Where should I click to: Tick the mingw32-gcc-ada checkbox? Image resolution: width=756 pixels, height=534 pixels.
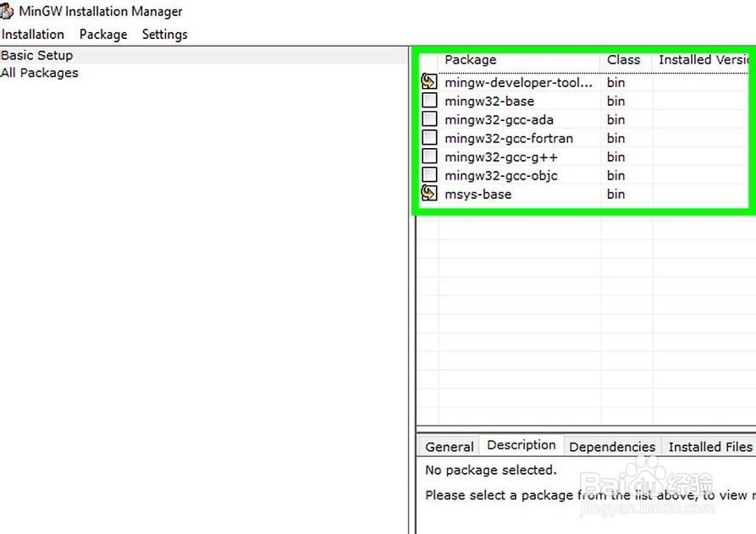tap(429, 119)
